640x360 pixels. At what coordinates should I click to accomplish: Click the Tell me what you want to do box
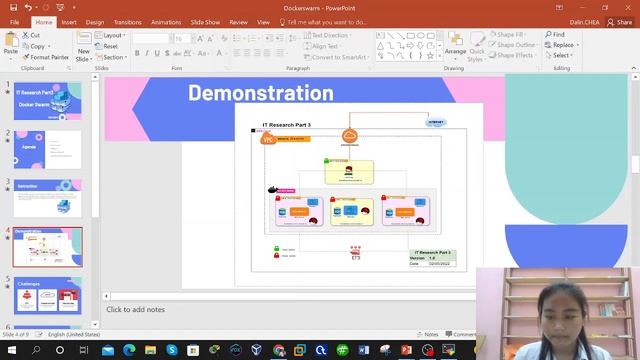point(323,22)
